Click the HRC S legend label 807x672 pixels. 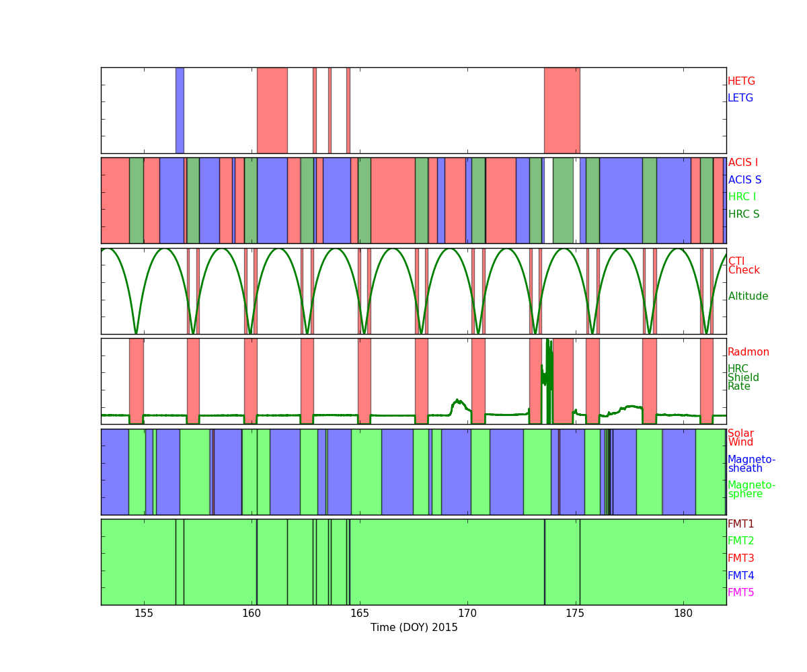[x=743, y=214]
